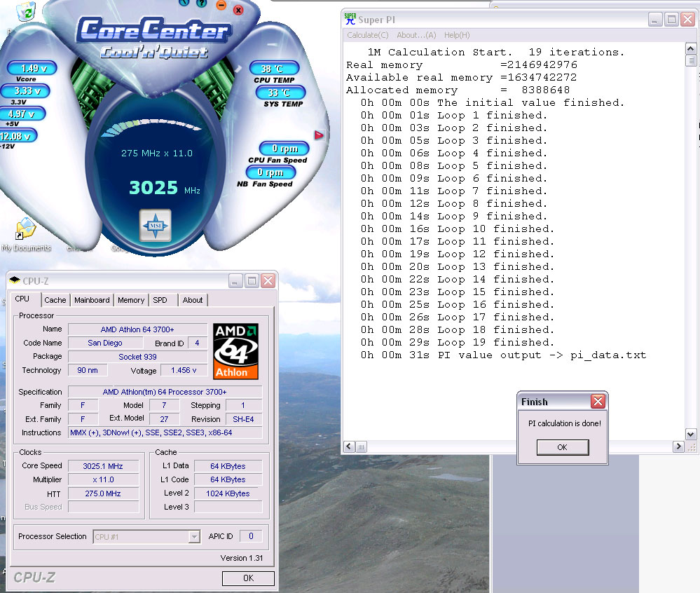
Task: Click the SYS TEMP 33 °C readout
Action: tap(280, 93)
